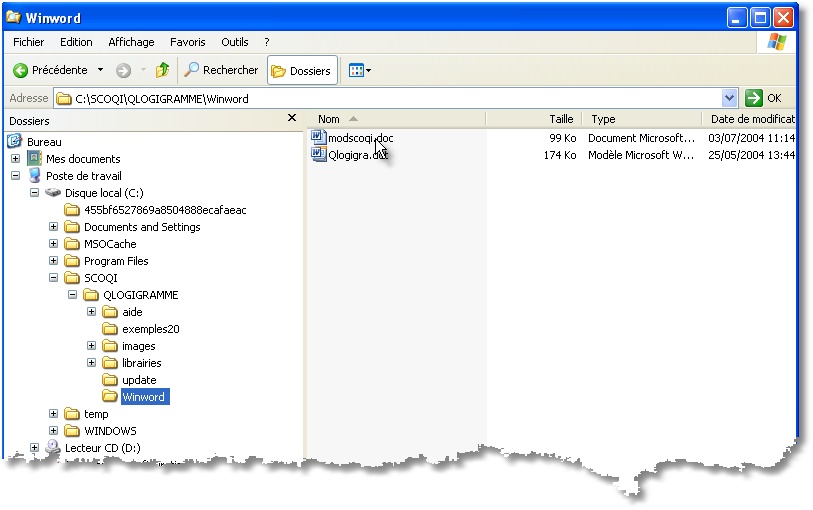The height and width of the screenshot is (510, 813).
Task: Expand the librairies folder node
Action: coord(91,363)
